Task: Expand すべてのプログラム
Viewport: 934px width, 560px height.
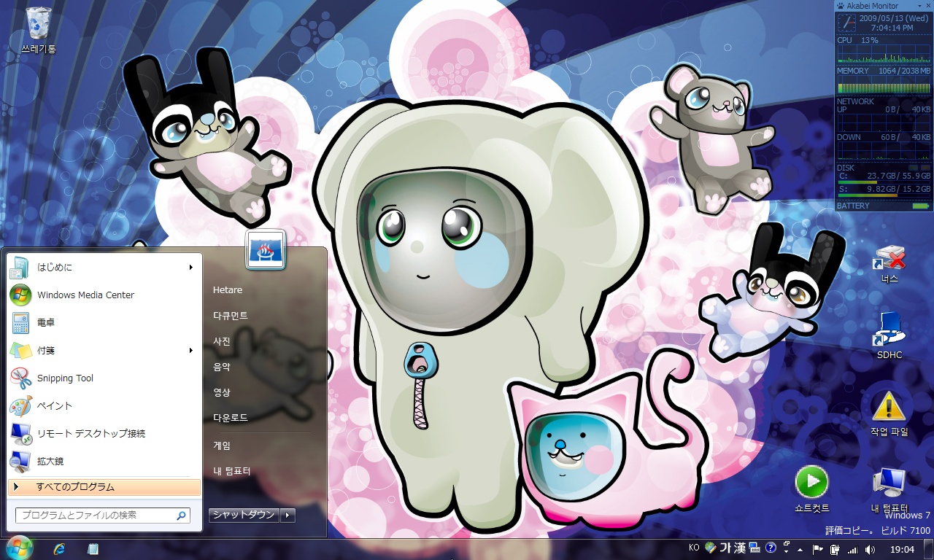Action: [x=104, y=486]
